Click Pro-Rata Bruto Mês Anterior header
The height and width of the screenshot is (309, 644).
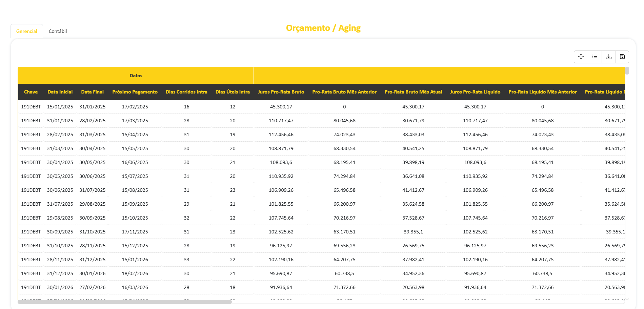344,92
